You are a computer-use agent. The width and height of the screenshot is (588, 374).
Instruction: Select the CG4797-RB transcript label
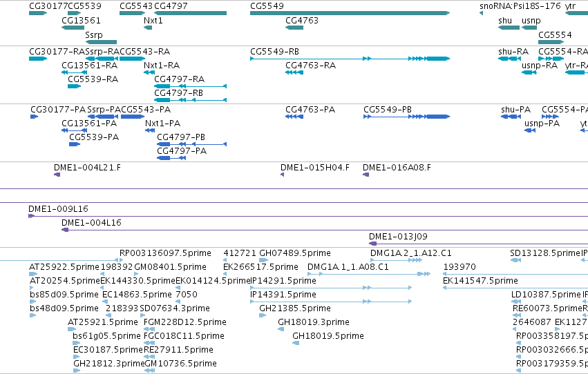pyautogui.click(x=178, y=93)
